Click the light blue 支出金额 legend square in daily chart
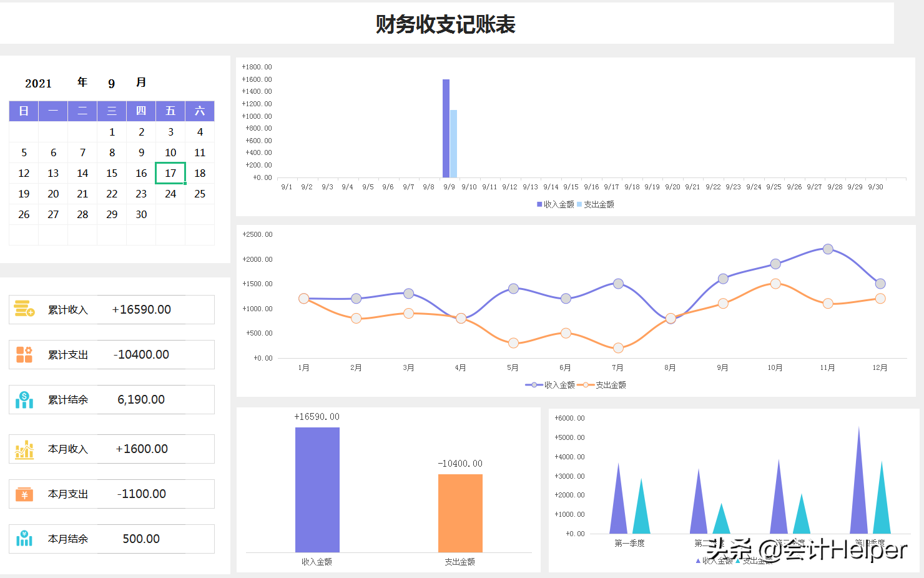The height and width of the screenshot is (578, 924). (581, 204)
